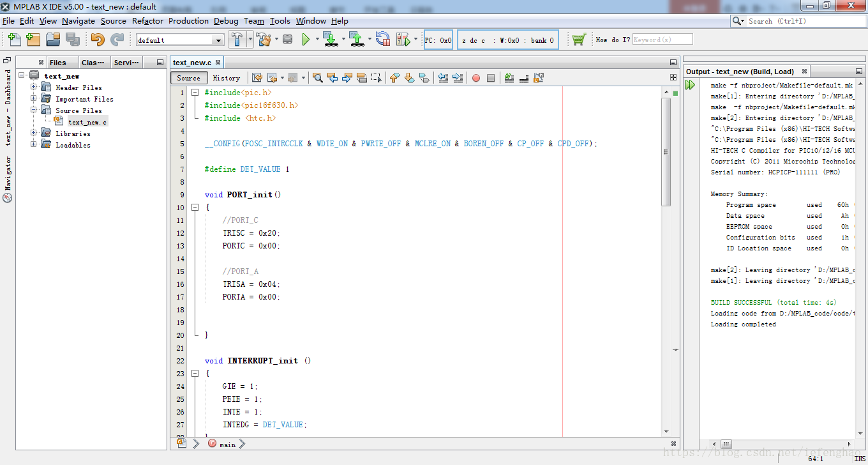
Task: Switch to the Files tab
Action: 57,63
